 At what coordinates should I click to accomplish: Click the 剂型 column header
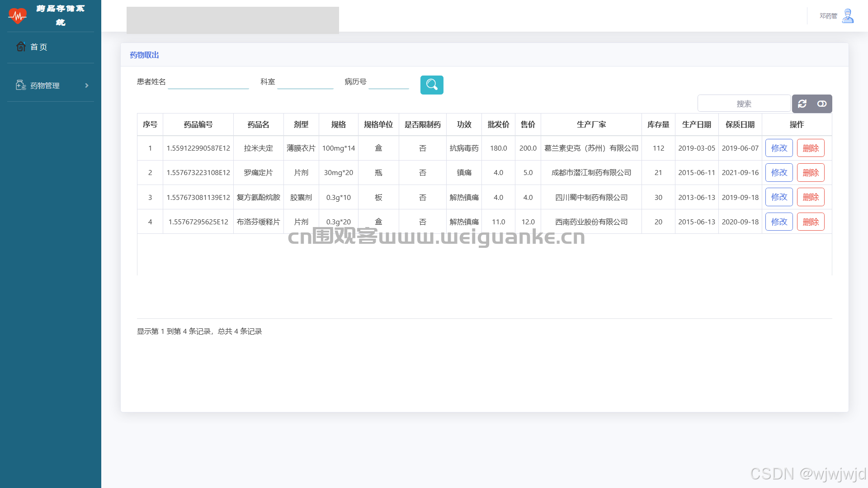click(301, 124)
